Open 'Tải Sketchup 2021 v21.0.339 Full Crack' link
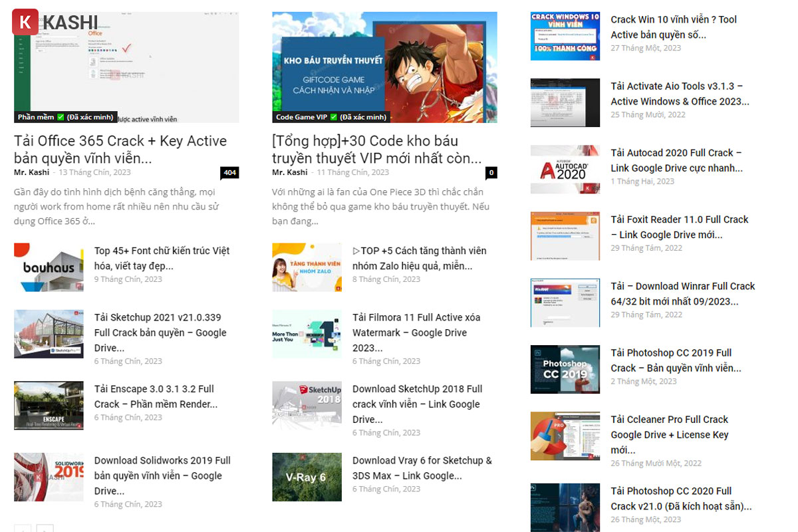798x532 pixels. coord(160,332)
